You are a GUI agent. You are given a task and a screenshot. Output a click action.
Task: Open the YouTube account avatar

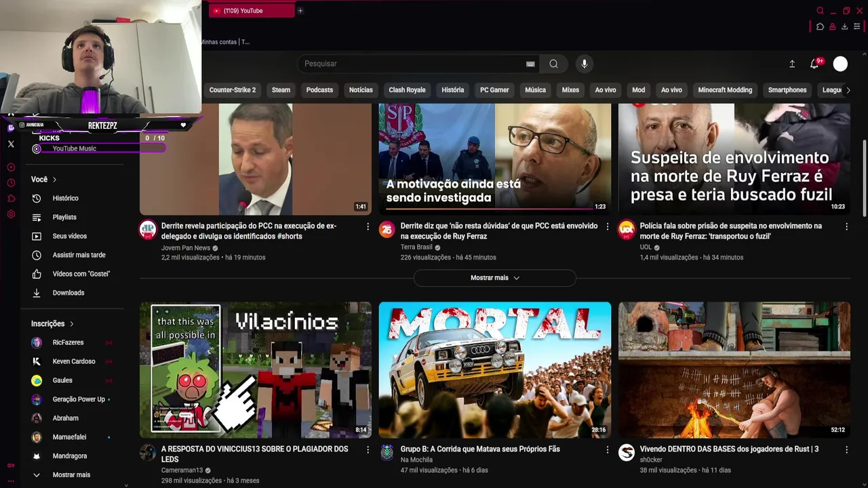840,64
